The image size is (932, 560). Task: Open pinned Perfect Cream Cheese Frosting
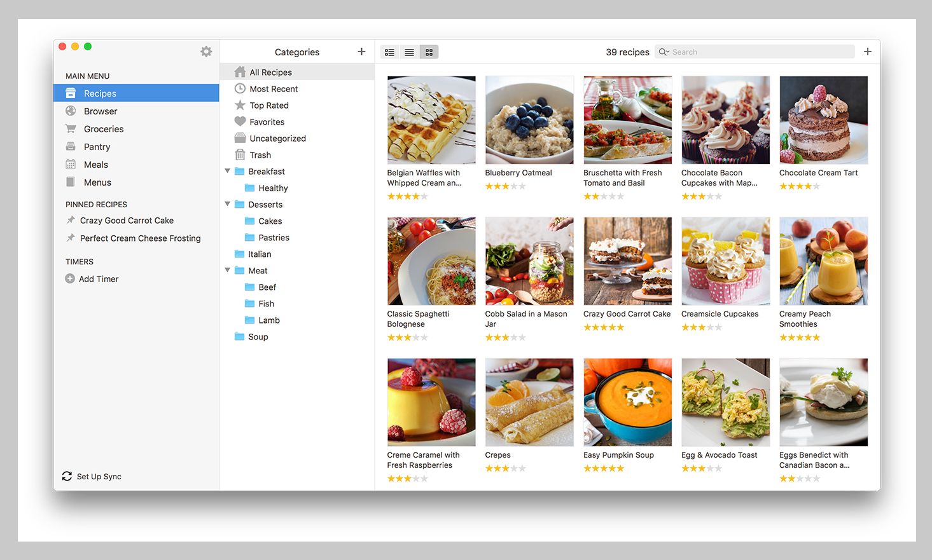[x=140, y=238]
